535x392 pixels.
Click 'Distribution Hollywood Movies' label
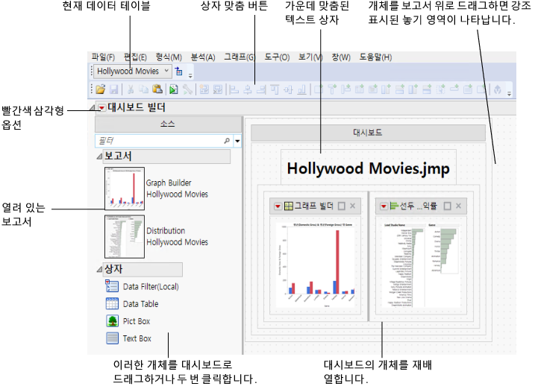click(177, 236)
